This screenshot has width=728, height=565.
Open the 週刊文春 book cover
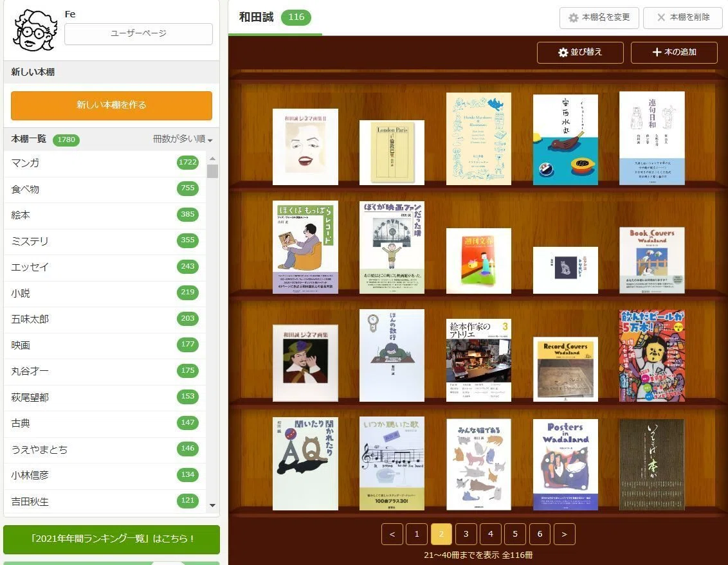click(x=478, y=261)
